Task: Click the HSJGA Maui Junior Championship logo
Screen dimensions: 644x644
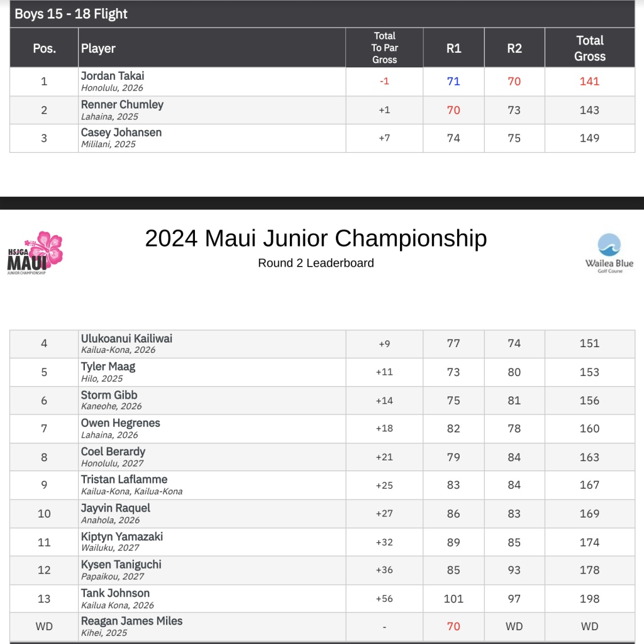Action: (x=35, y=252)
